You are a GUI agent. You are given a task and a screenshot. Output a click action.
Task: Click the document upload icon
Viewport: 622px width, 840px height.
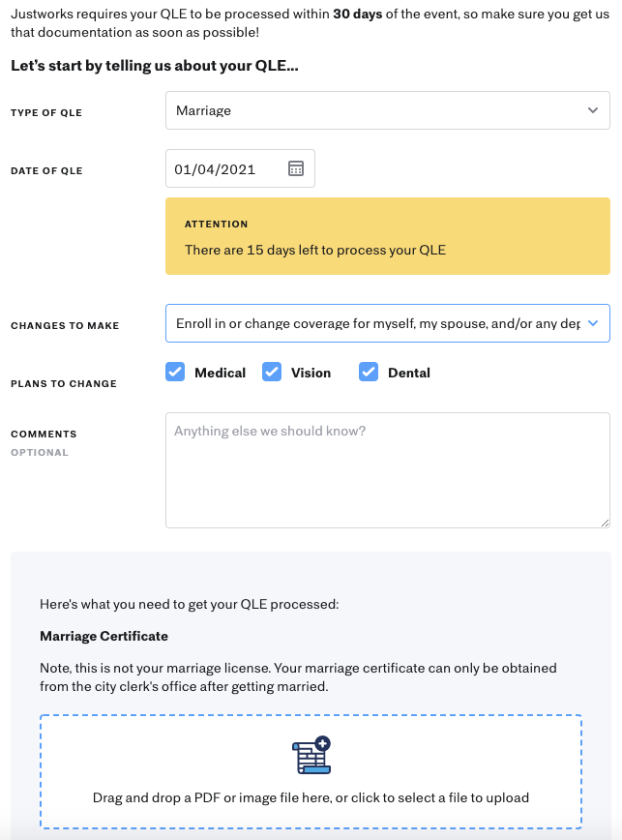click(x=310, y=755)
